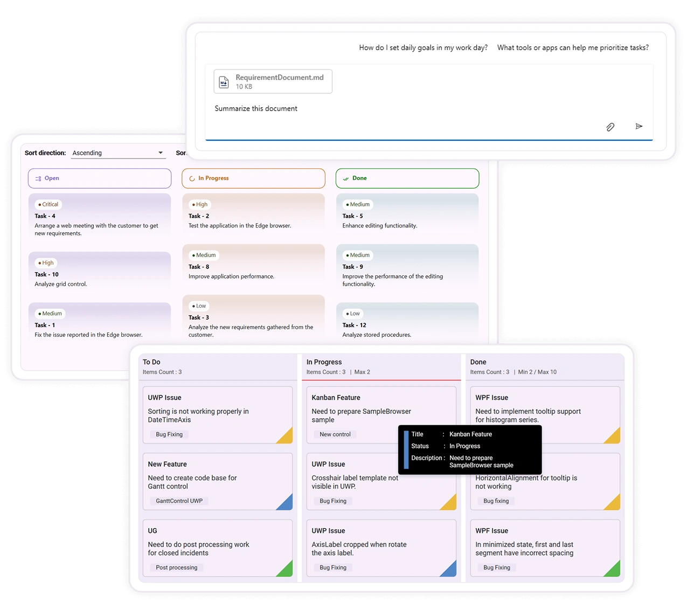Click Items Count : 3 under To Do
Image resolution: width=687 pixels, height=616 pixels.
click(162, 372)
